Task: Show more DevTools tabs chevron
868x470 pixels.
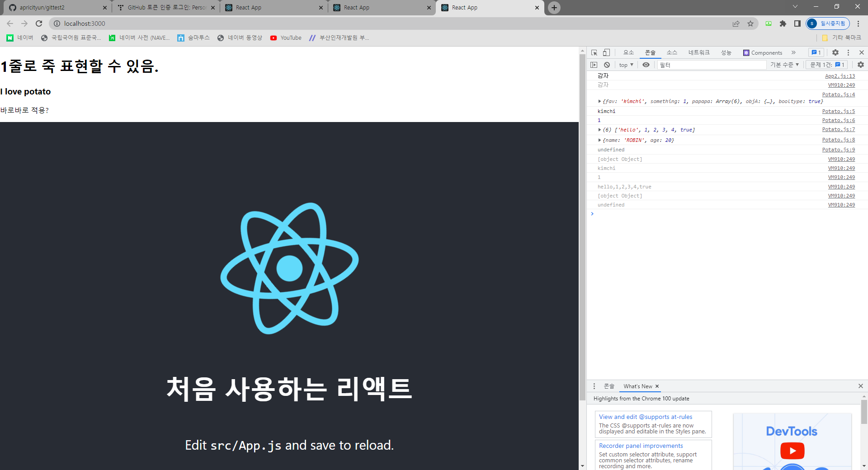Action: pyautogui.click(x=793, y=52)
